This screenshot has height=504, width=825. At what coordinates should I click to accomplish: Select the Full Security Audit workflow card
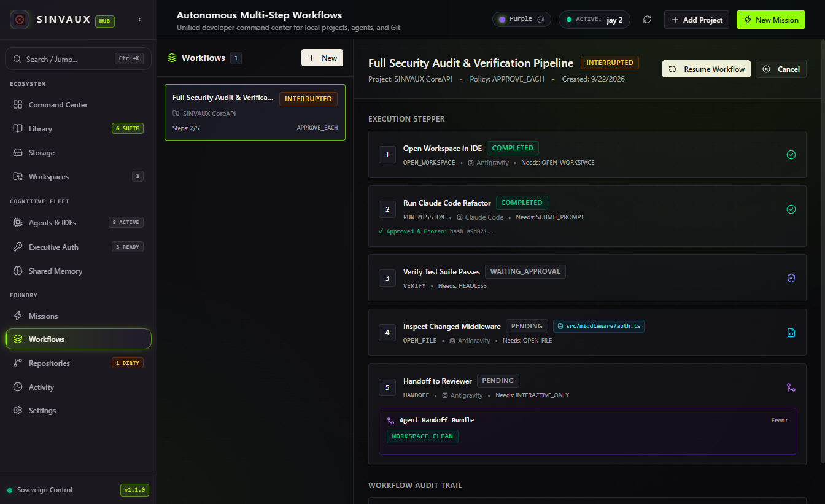[x=255, y=112]
